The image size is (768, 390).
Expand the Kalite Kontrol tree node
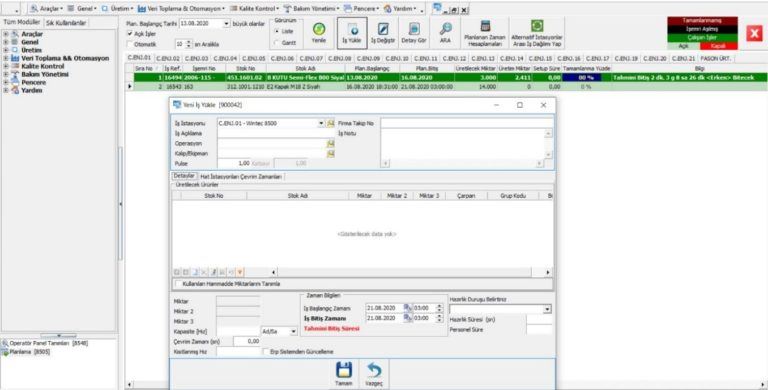6,66
